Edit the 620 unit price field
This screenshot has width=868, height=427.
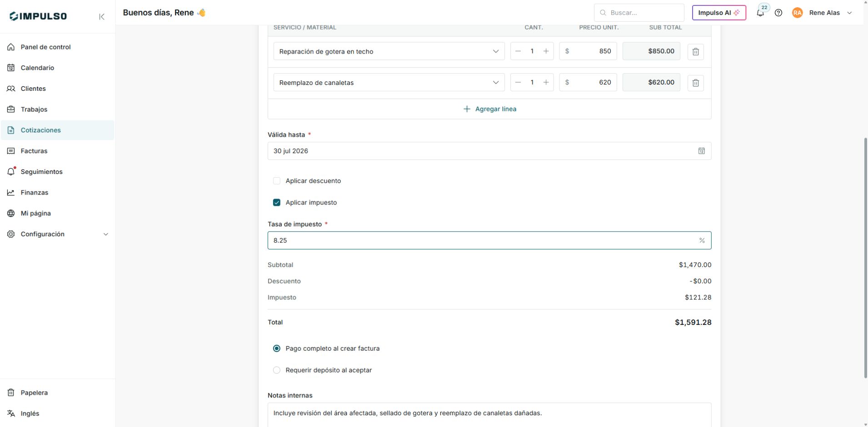(588, 82)
